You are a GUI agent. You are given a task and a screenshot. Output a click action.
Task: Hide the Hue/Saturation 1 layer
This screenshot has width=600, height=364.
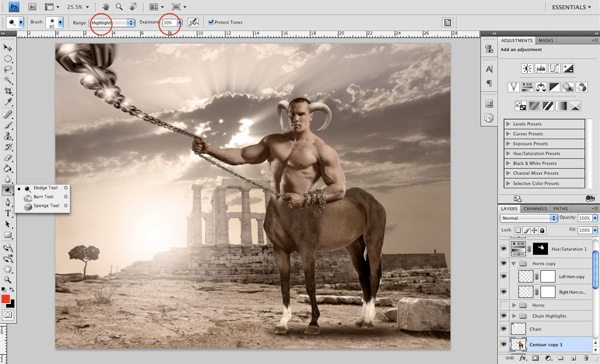(504, 249)
